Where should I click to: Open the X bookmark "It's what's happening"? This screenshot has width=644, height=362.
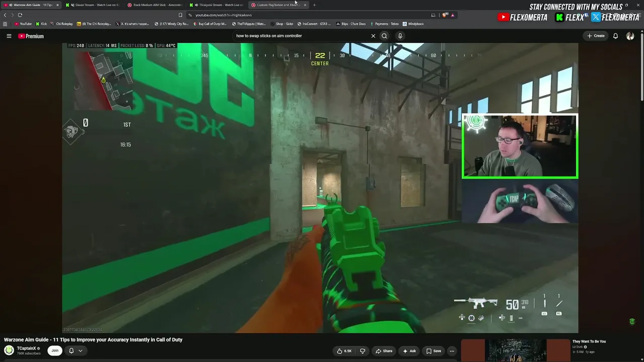[x=132, y=24]
